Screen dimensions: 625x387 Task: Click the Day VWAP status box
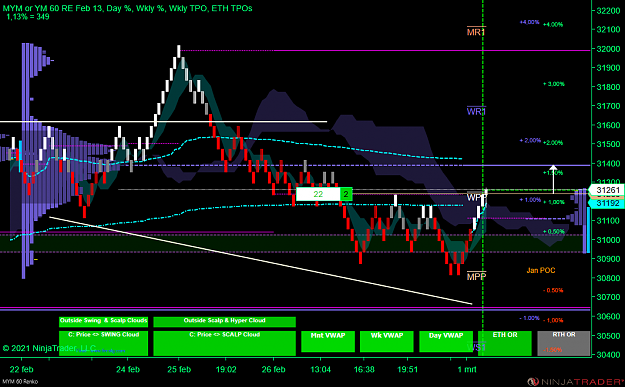pyautogui.click(x=446, y=341)
